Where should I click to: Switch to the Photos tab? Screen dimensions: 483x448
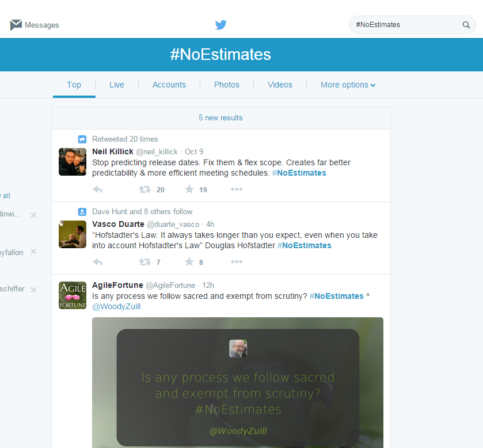click(226, 85)
